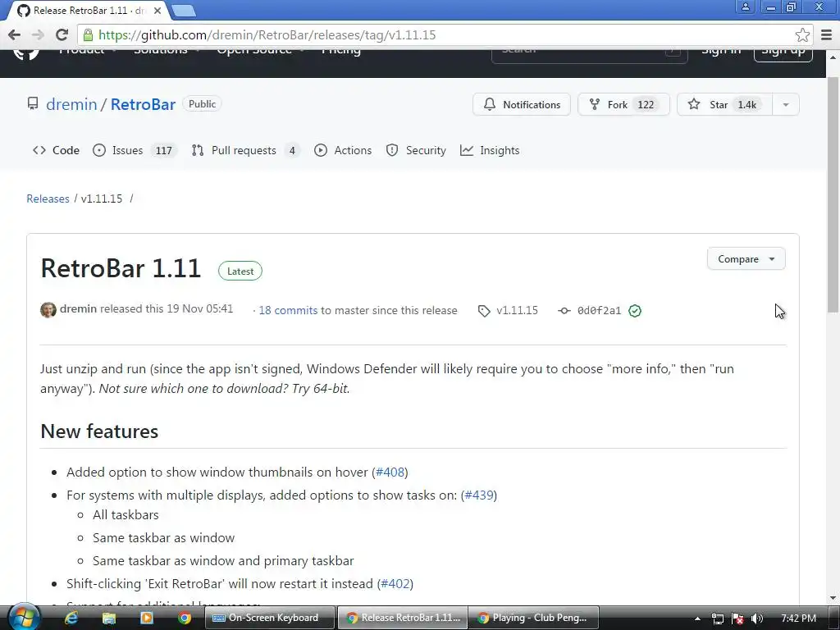Open the Actions tab
The width and height of the screenshot is (840, 630).
coord(343,151)
